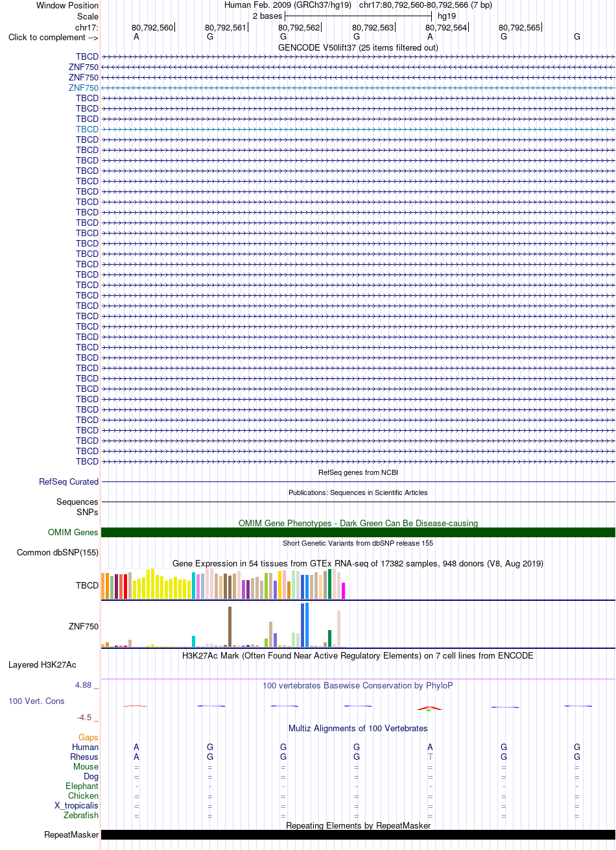Click the dark green OMIM Genes bar
The image size is (616, 850).
tap(358, 533)
